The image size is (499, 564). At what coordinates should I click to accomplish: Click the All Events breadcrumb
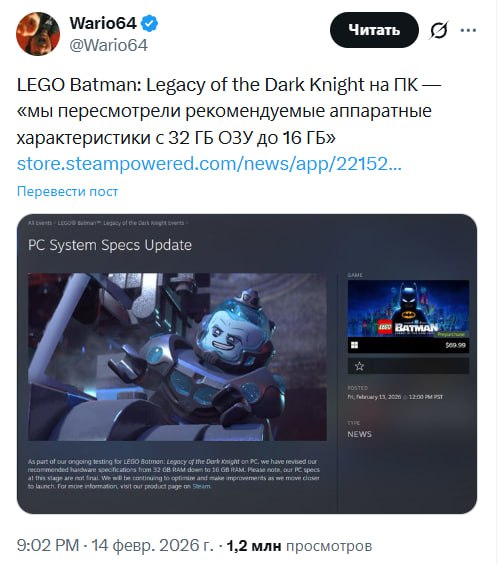tap(40, 223)
